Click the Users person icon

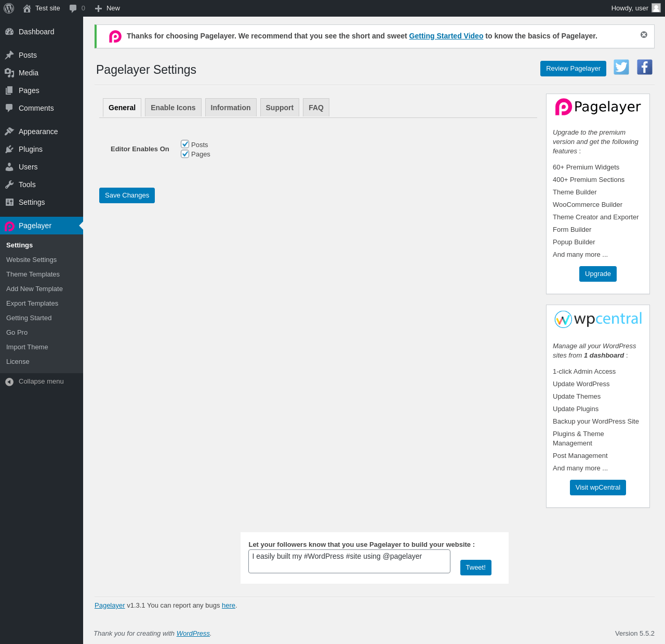[x=9, y=167]
